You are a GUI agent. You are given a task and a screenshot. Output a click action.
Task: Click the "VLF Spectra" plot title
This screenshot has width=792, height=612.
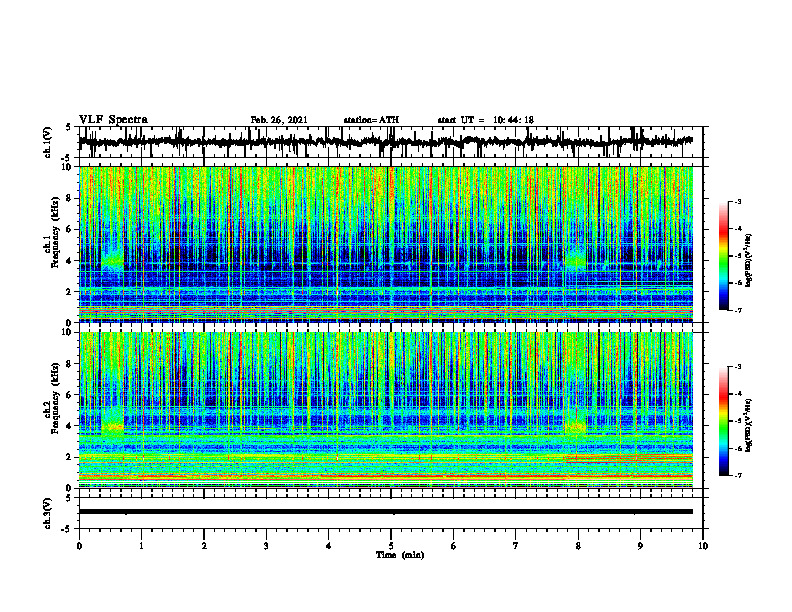coord(113,120)
